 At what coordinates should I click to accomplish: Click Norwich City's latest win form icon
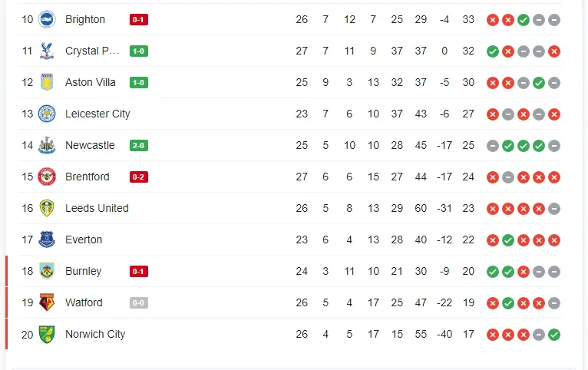554,334
